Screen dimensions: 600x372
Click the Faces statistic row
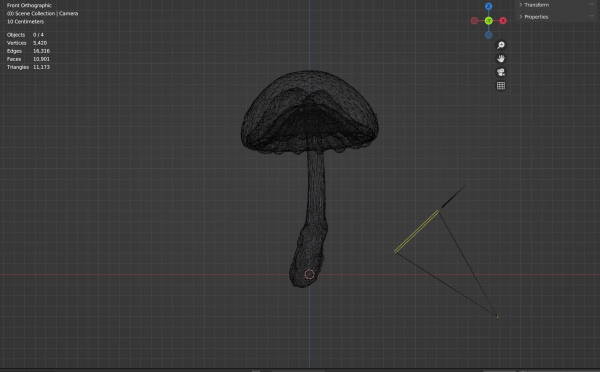point(28,59)
